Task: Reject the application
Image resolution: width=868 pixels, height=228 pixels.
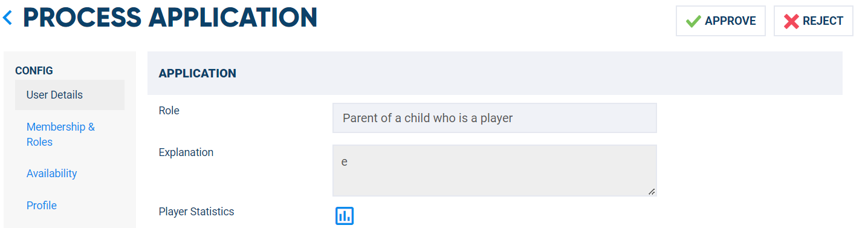Action: click(813, 21)
